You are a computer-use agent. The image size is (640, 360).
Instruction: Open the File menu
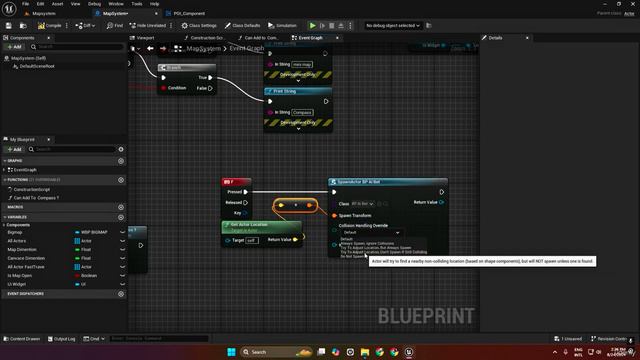25,4
